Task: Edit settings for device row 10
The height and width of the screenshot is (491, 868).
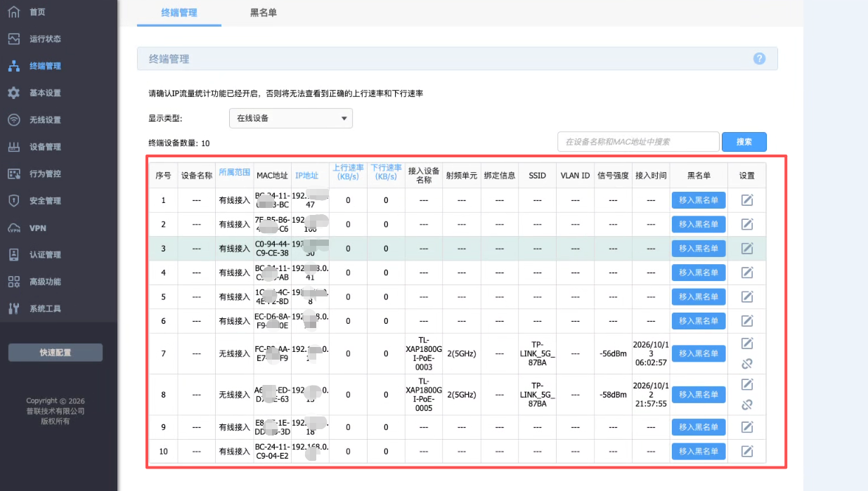Action: (747, 451)
